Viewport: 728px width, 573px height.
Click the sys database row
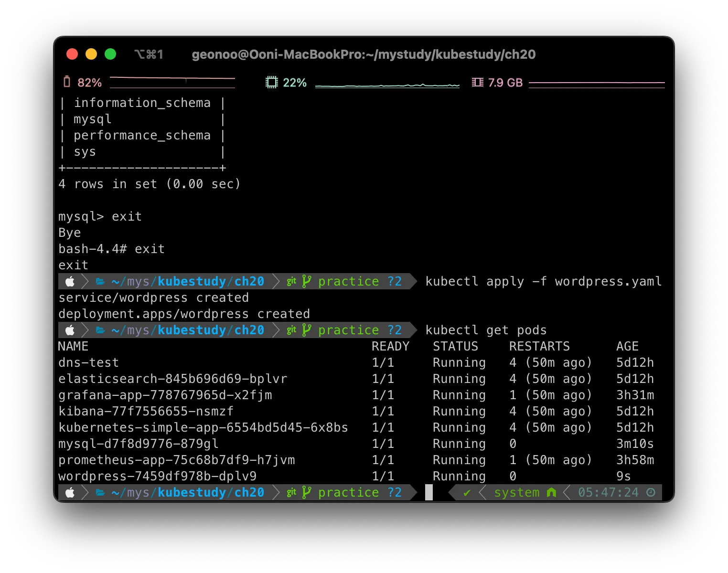click(x=142, y=152)
